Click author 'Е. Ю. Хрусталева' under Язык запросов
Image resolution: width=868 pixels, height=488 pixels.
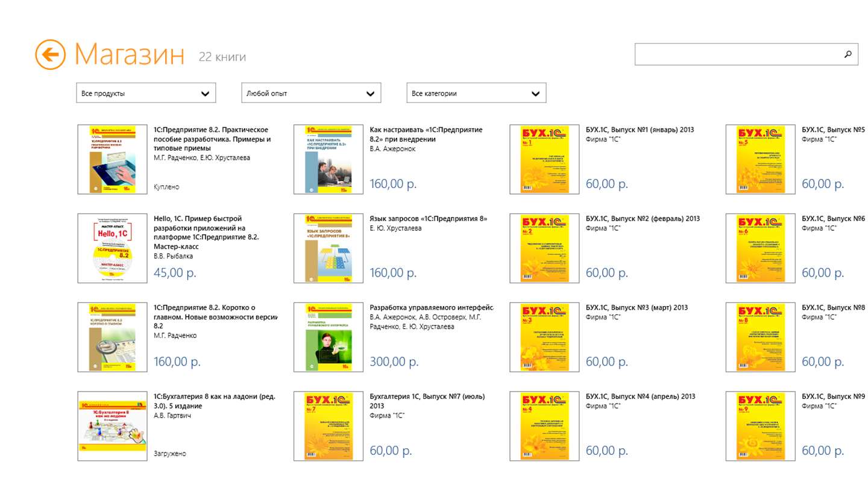pyautogui.click(x=395, y=228)
